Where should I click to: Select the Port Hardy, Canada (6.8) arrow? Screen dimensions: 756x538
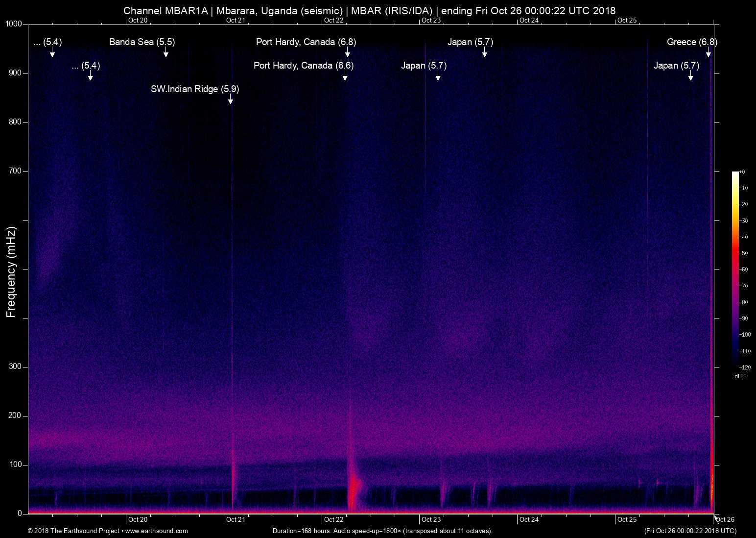pos(347,53)
